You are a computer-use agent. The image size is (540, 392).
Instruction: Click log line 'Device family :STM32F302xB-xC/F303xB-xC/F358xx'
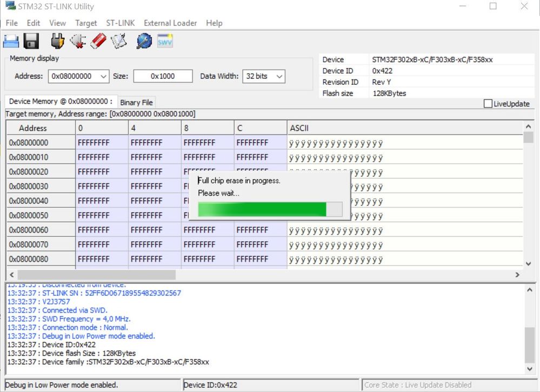click(x=108, y=362)
